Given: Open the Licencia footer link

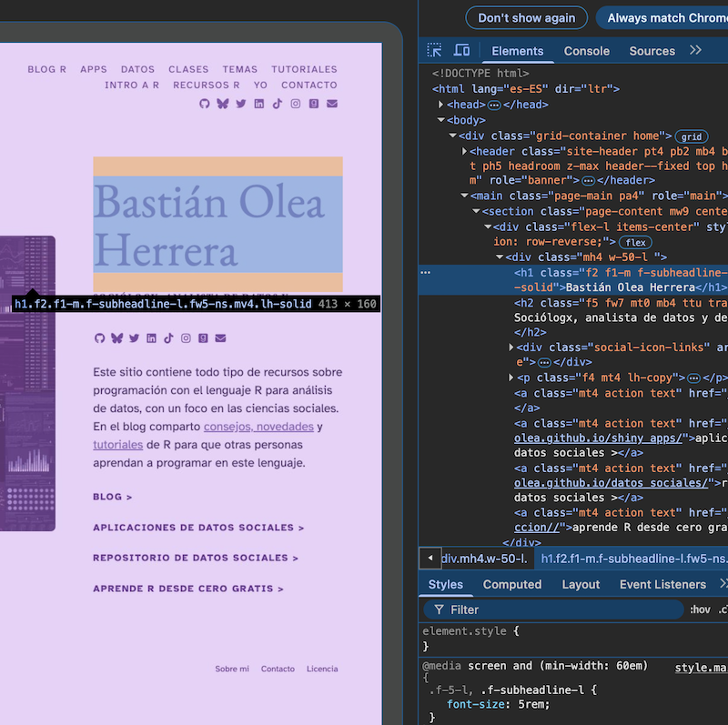Looking at the screenshot, I should tap(322, 669).
